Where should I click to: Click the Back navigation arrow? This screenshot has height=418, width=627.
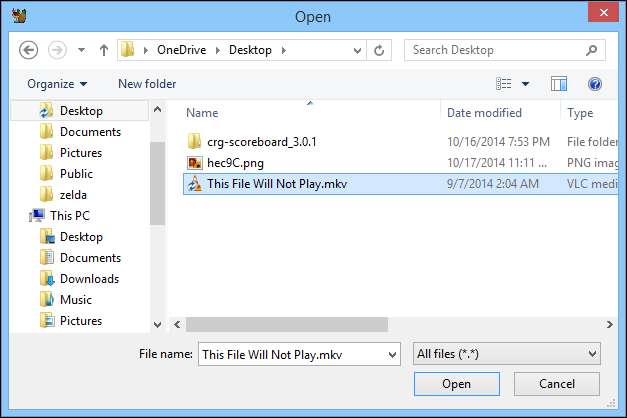pos(28,50)
